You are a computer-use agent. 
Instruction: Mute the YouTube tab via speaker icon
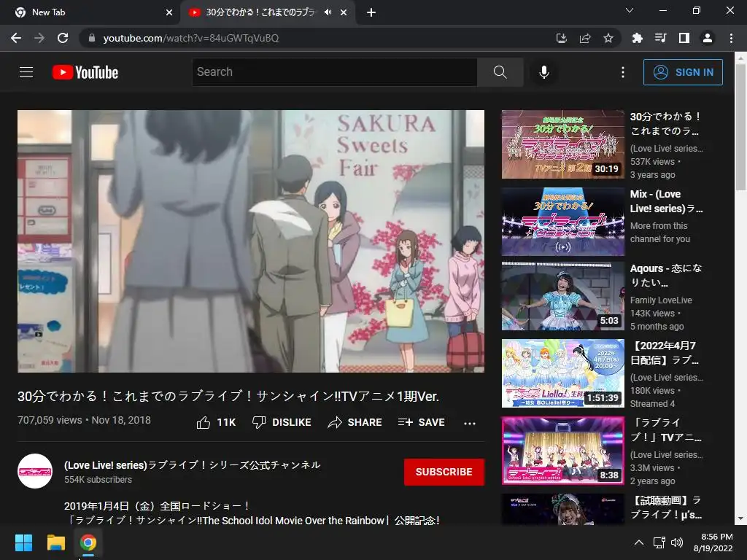tap(328, 12)
